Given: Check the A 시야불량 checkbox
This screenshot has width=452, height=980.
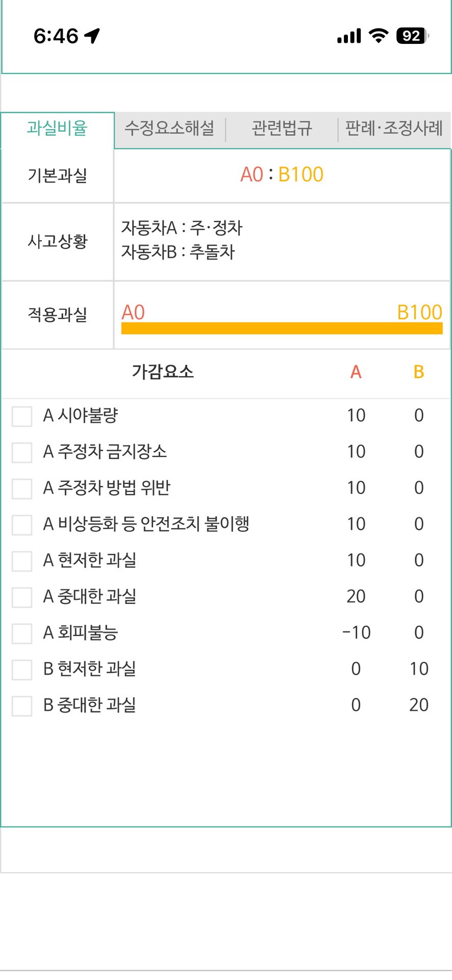Looking at the screenshot, I should point(22,416).
